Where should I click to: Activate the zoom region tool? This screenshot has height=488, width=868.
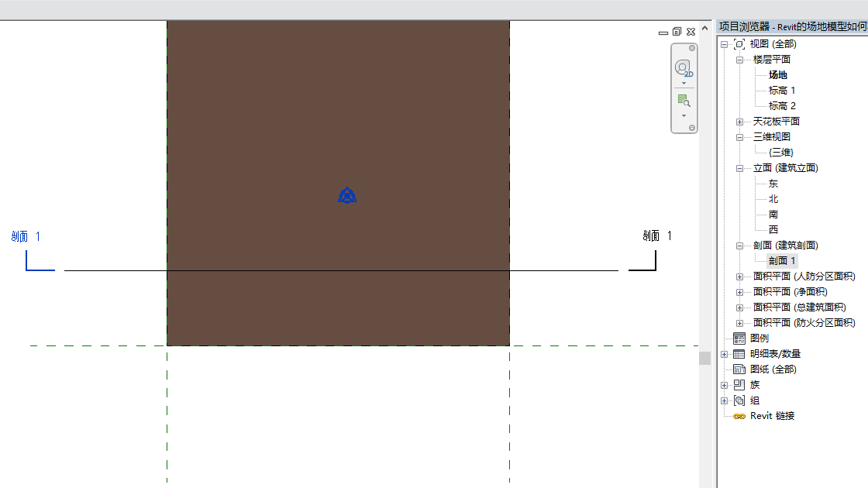(684, 101)
